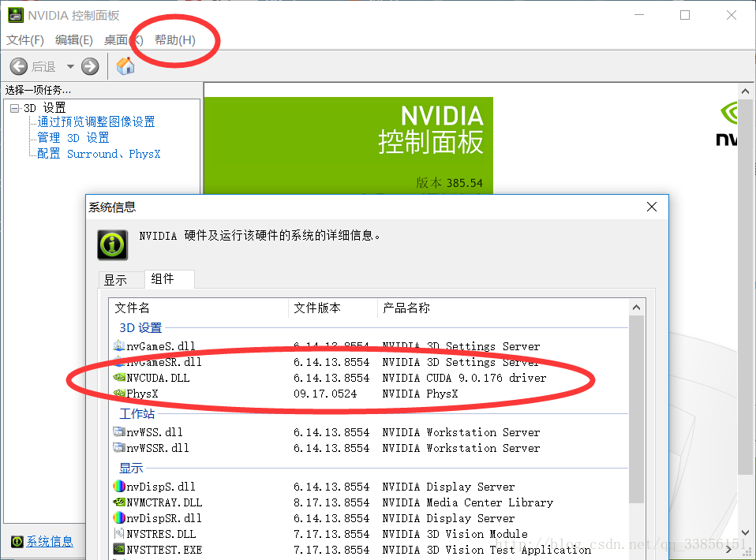
Task: Open the 编辑(E) menu
Action: [x=73, y=40]
